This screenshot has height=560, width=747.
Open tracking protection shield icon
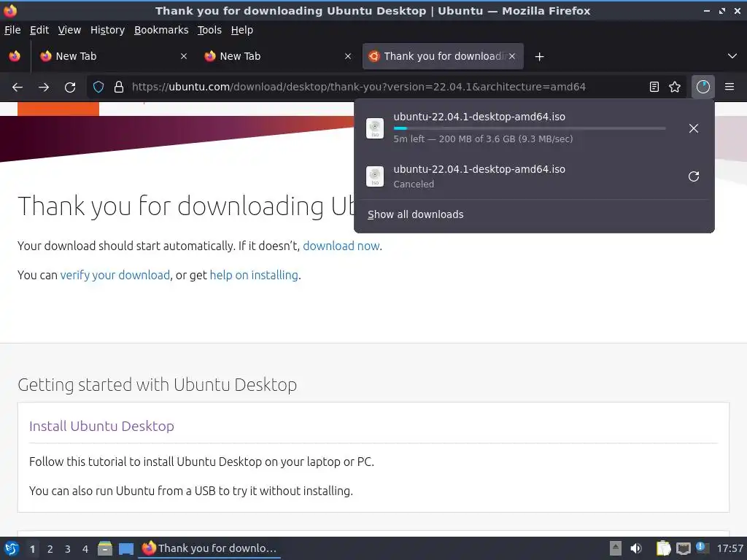98,87
